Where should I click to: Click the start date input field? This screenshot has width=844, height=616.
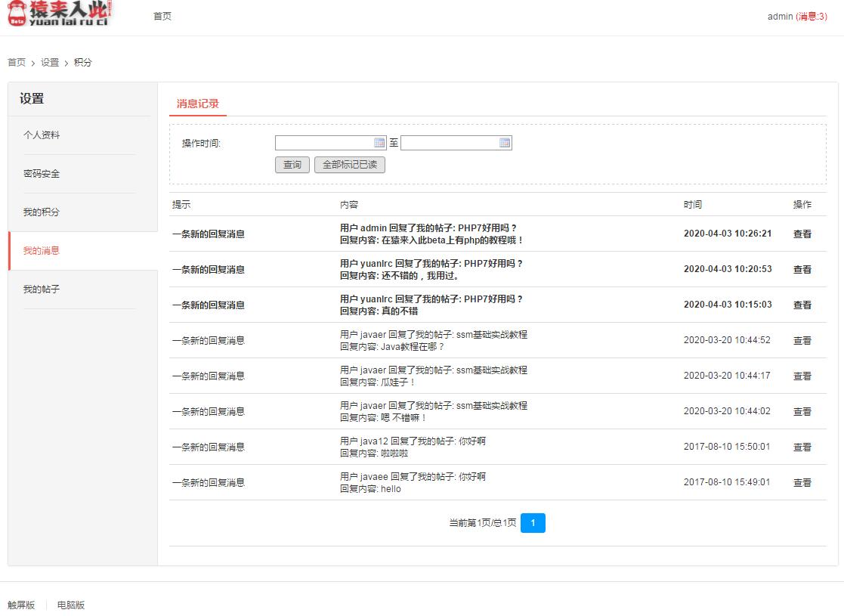pyautogui.click(x=325, y=142)
